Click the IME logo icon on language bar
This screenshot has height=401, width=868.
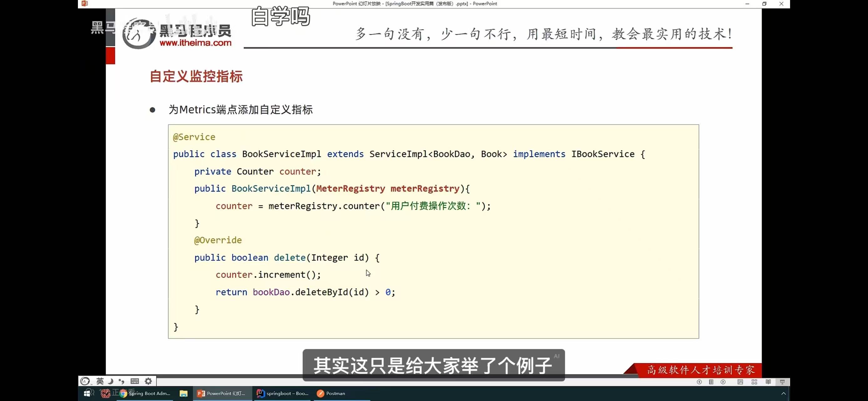click(x=85, y=381)
